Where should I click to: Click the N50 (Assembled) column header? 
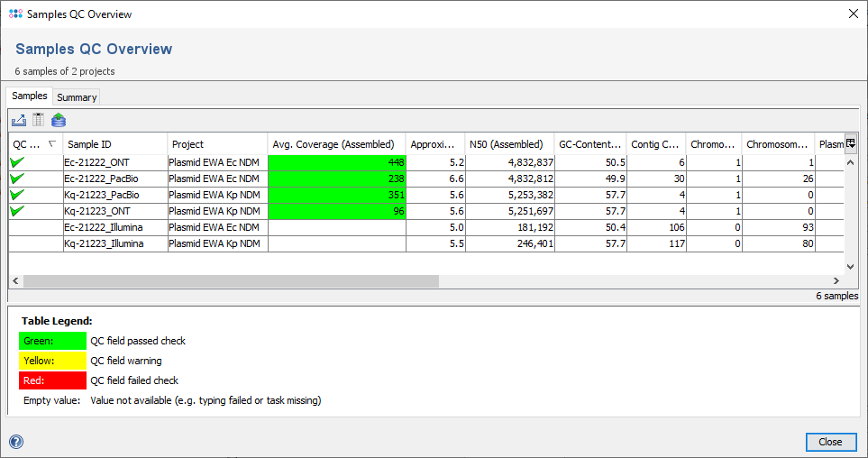point(507,144)
